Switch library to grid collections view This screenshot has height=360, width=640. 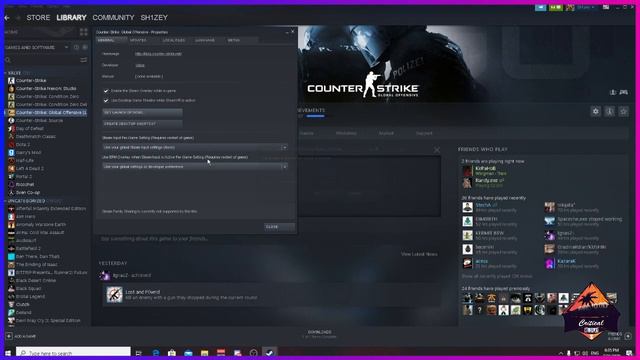click(x=84, y=32)
